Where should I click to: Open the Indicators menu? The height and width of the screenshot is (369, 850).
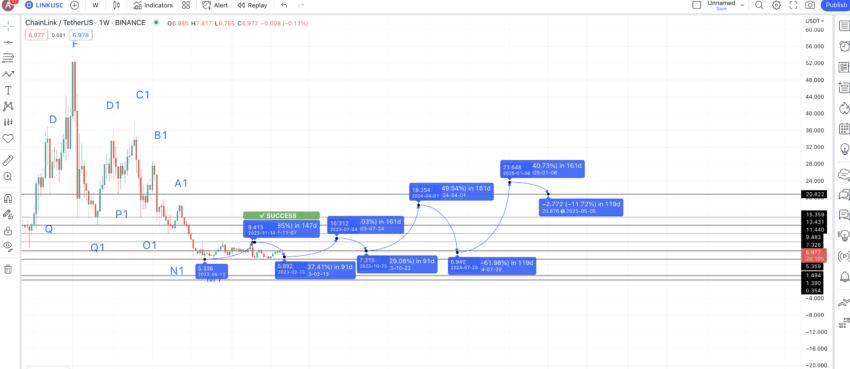click(x=153, y=5)
